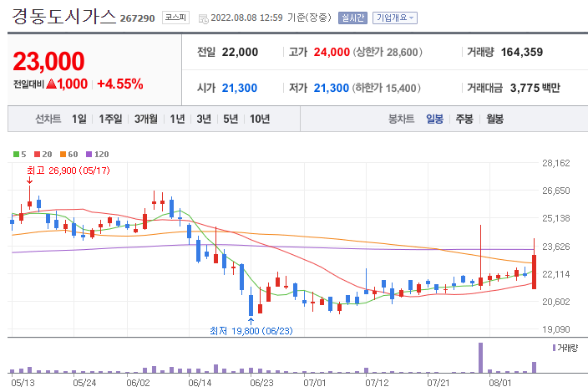Click the red up-triangle price change icon
The width and height of the screenshot is (588, 392).
(52, 84)
